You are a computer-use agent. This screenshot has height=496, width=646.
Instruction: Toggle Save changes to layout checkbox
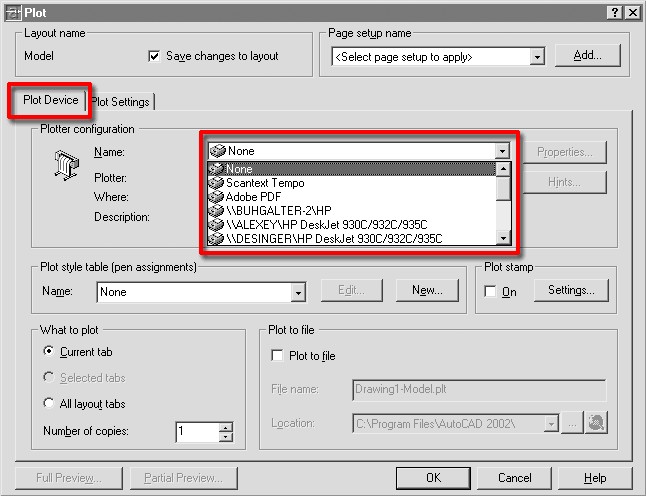click(154, 56)
